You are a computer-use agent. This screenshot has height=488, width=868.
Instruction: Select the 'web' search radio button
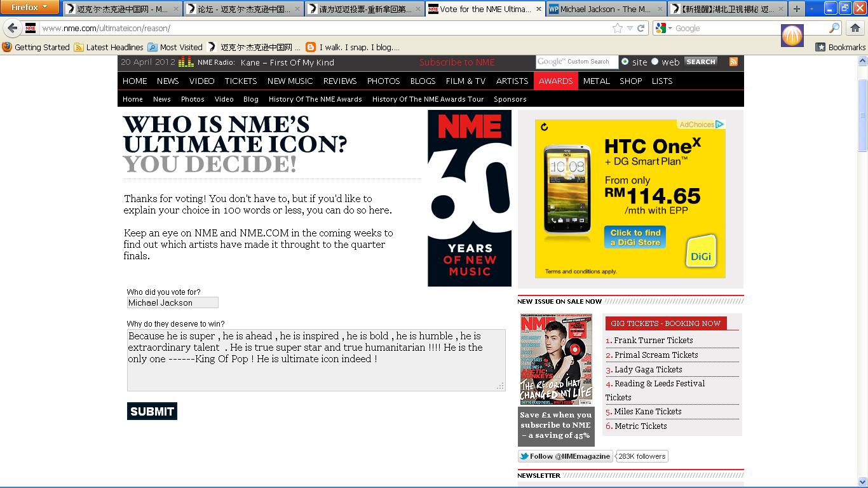(x=654, y=62)
